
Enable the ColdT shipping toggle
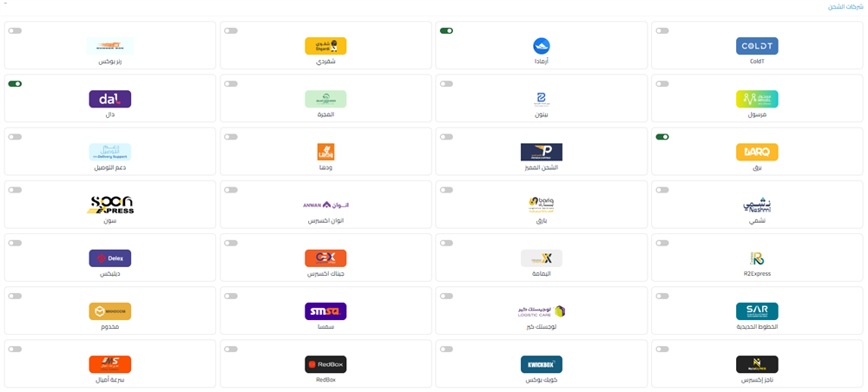662,31
